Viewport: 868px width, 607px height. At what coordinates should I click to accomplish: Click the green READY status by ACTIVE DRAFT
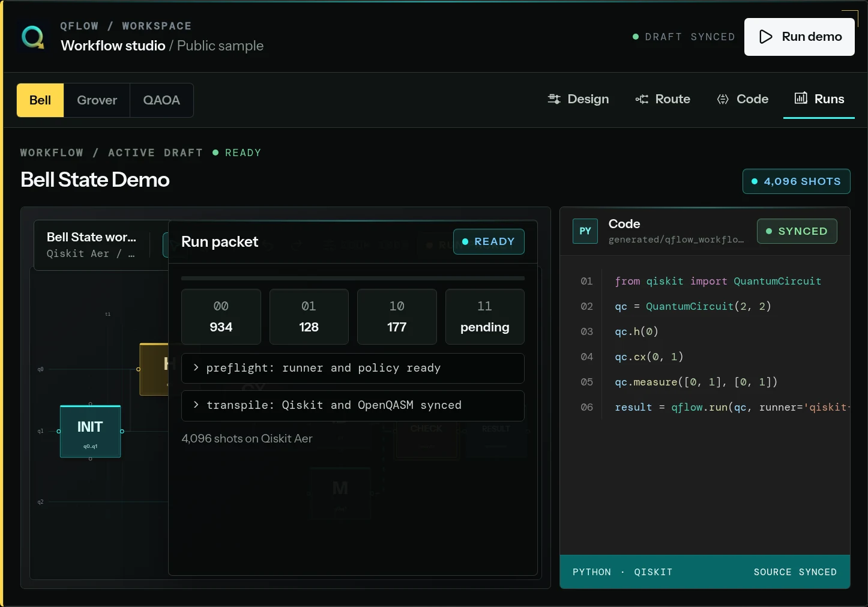point(237,153)
